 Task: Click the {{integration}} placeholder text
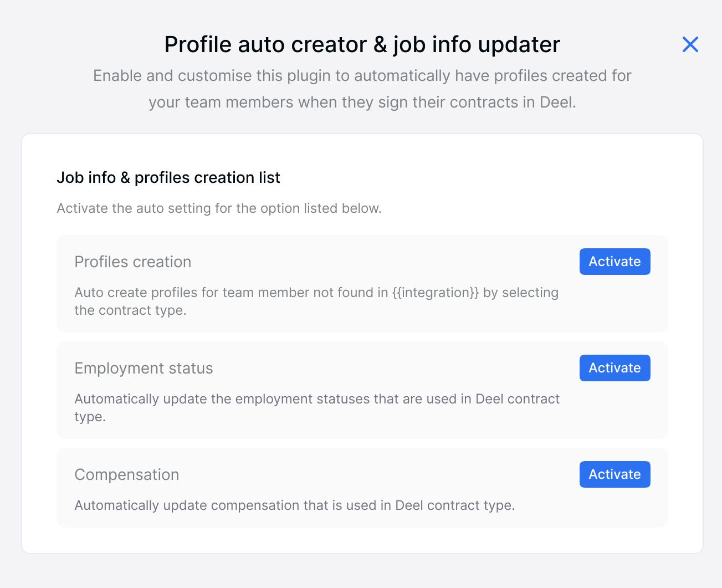tap(436, 293)
